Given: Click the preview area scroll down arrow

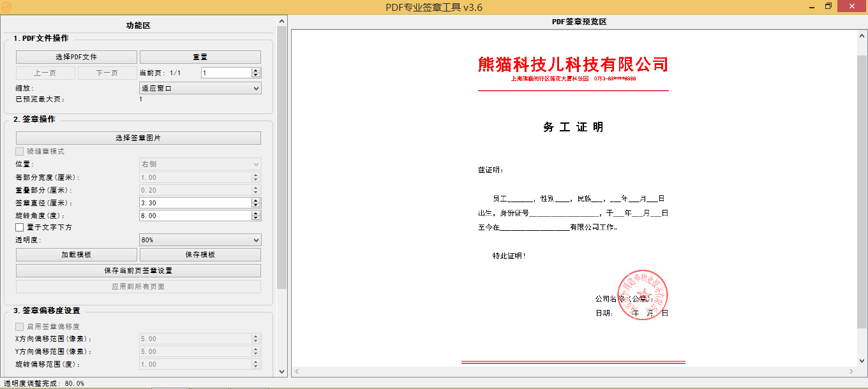Looking at the screenshot, I should coord(862,362).
